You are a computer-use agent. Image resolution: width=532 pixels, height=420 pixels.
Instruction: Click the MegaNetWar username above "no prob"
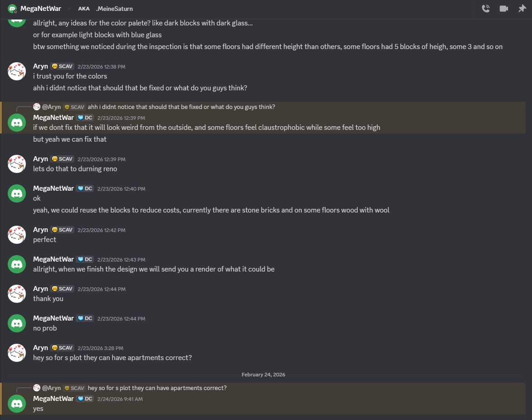(x=53, y=318)
